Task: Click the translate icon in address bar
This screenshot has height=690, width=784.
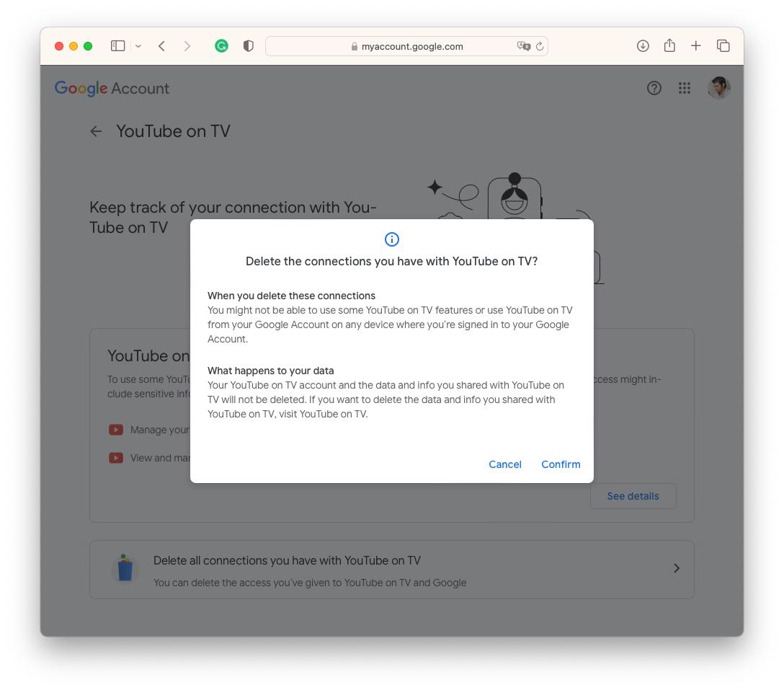Action: tap(523, 46)
